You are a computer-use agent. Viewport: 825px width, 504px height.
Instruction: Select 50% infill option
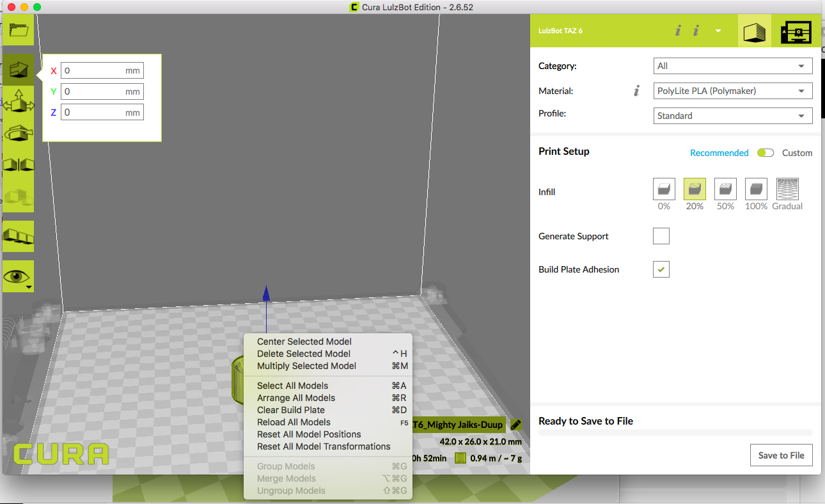pyautogui.click(x=725, y=189)
